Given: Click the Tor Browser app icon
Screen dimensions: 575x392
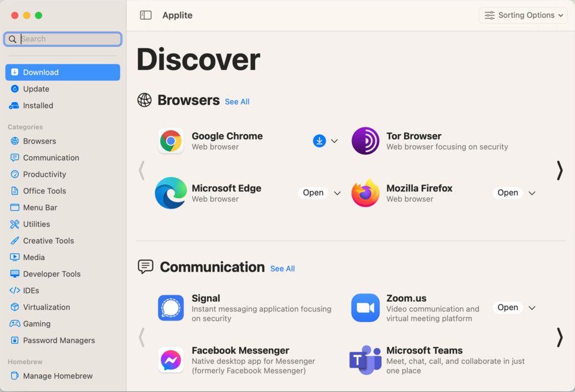Looking at the screenshot, I should pyautogui.click(x=366, y=141).
